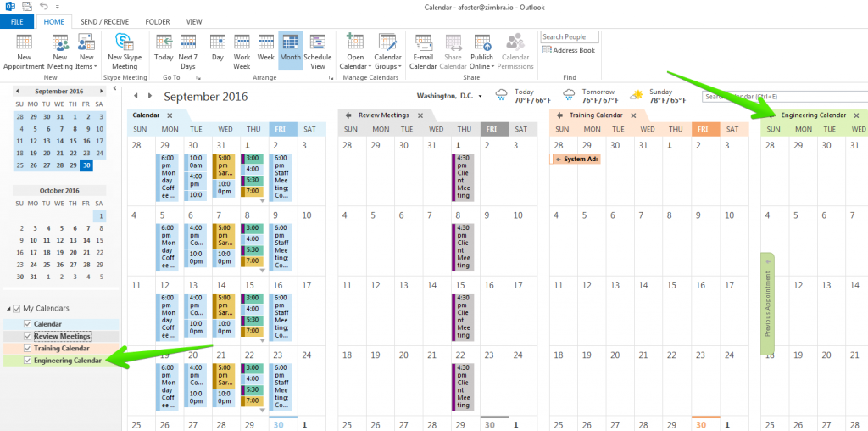Select the HOME ribbon tab
Viewport: 868px width, 431px height.
[54, 21]
